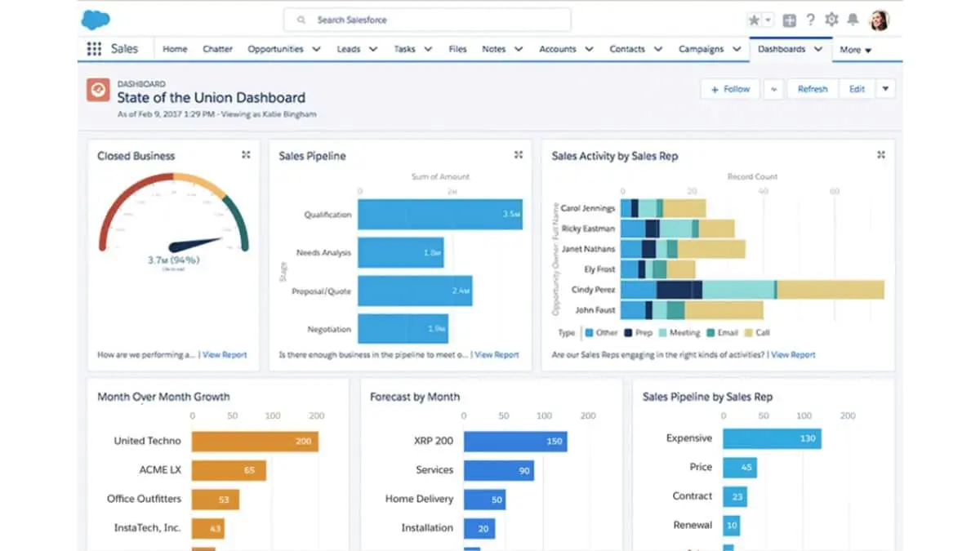Open the Setup gear icon

(x=831, y=20)
